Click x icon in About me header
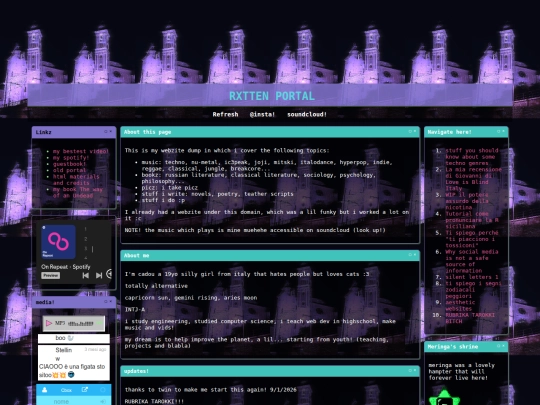 tap(415, 255)
